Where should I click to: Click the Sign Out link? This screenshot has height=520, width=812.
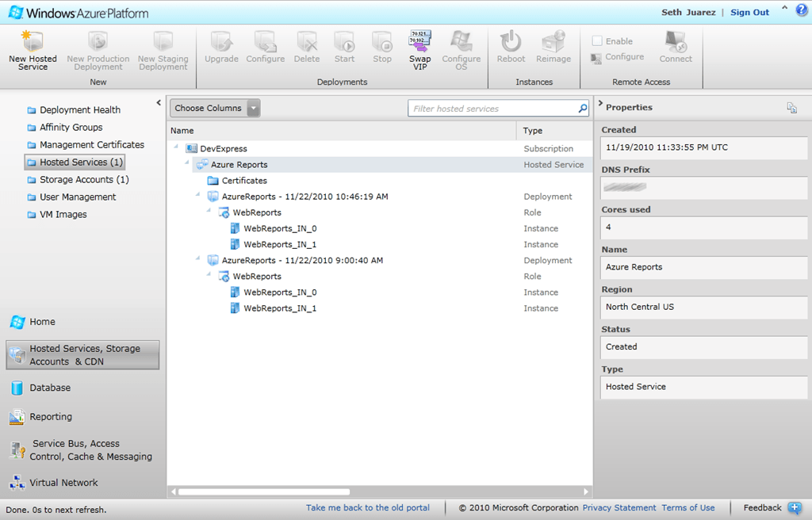(x=749, y=13)
